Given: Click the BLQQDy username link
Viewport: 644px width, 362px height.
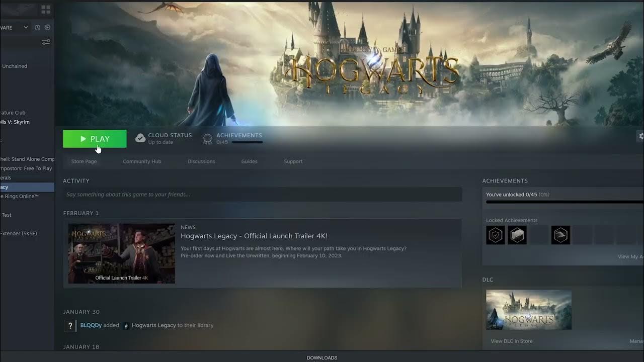Looking at the screenshot, I should 91,325.
